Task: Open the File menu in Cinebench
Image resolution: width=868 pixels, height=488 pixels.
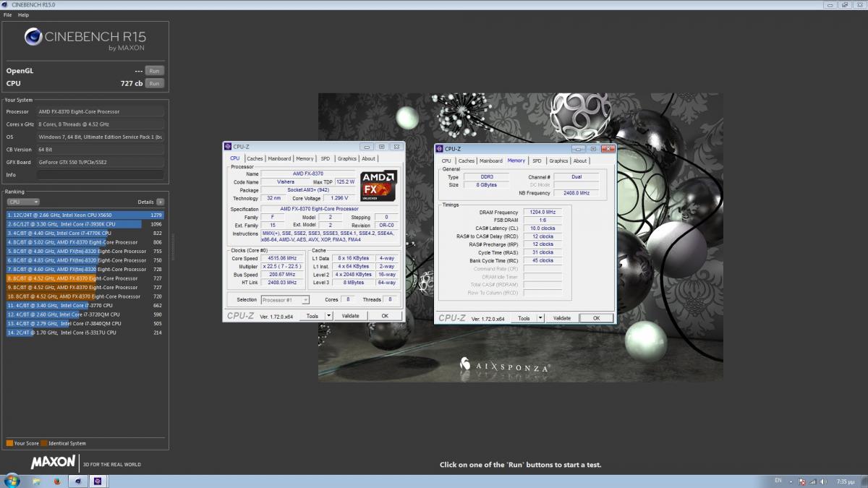Action: [8, 14]
